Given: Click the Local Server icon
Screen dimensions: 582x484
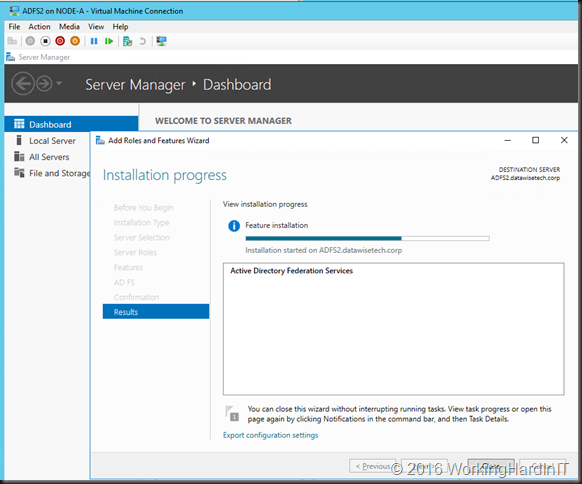Looking at the screenshot, I should tap(19, 140).
